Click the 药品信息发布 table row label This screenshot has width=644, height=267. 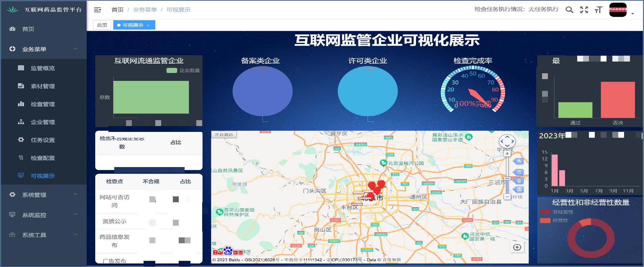coord(115,241)
